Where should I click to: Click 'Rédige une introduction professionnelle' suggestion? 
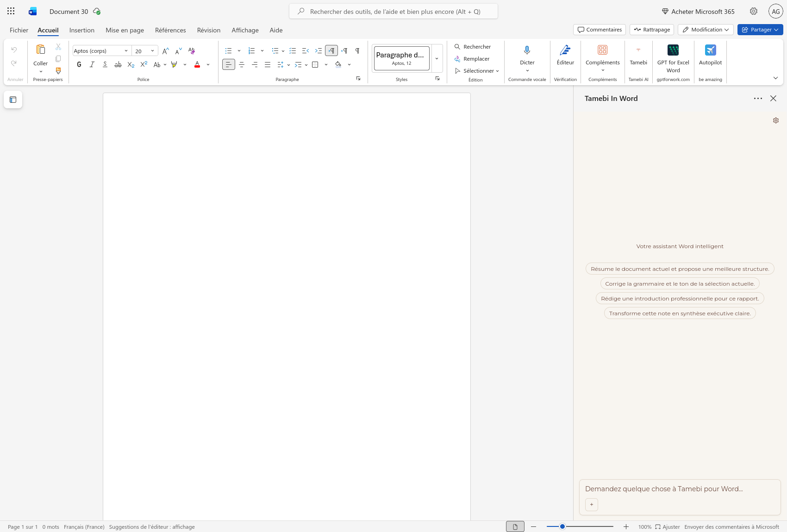click(x=680, y=299)
